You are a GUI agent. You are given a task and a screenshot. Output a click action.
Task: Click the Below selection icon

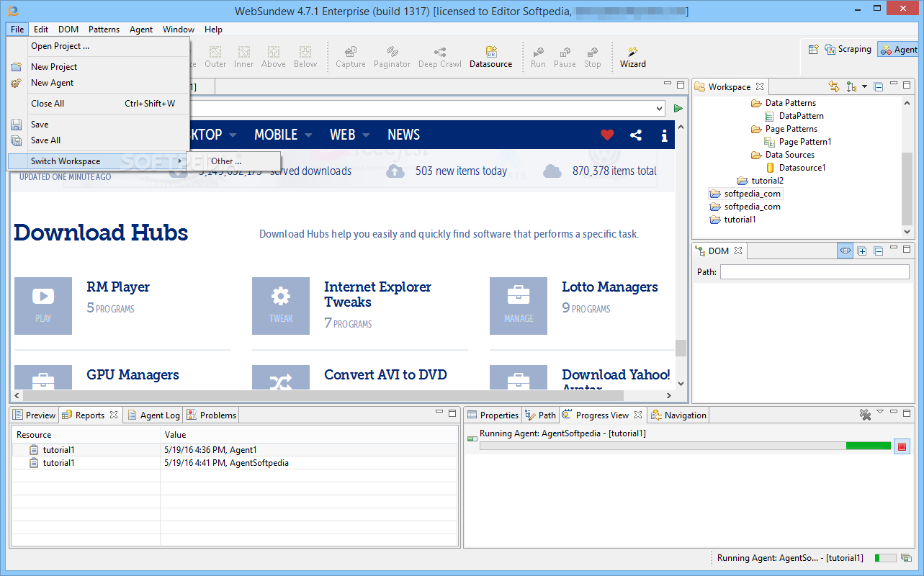pos(305,53)
